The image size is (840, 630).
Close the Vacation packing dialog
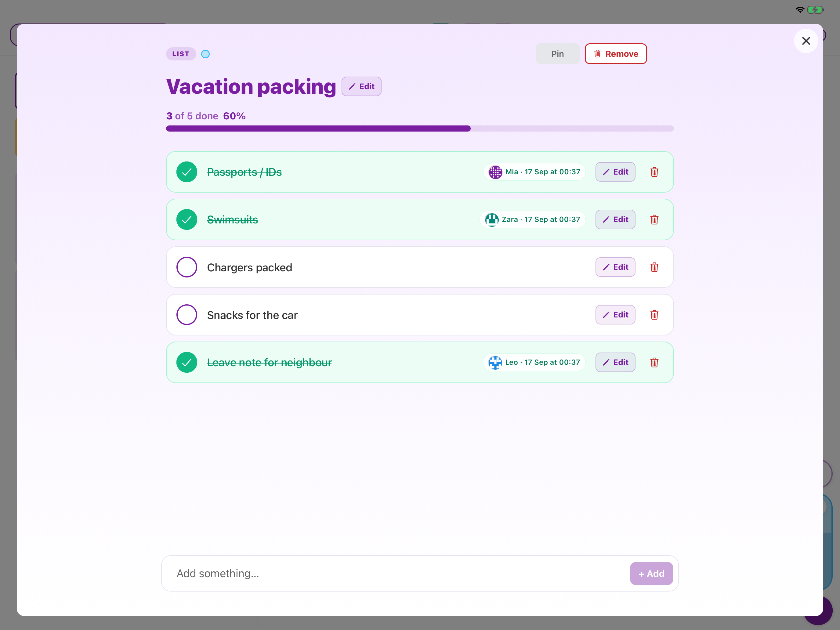(x=806, y=41)
